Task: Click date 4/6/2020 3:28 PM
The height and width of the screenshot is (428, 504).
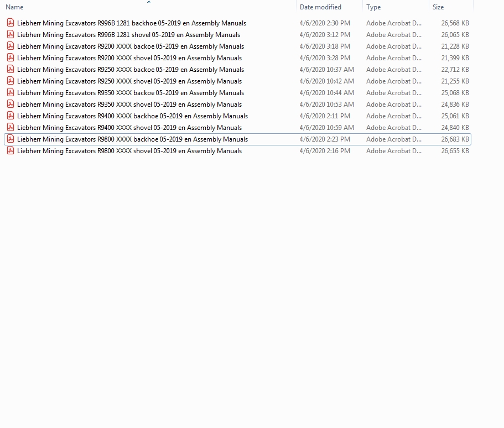Action: tap(325, 58)
